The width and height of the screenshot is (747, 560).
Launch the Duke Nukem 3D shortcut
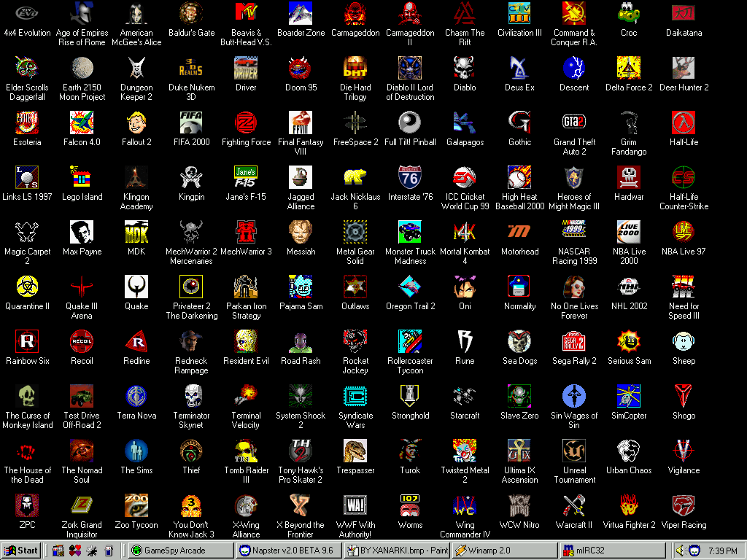(x=191, y=68)
